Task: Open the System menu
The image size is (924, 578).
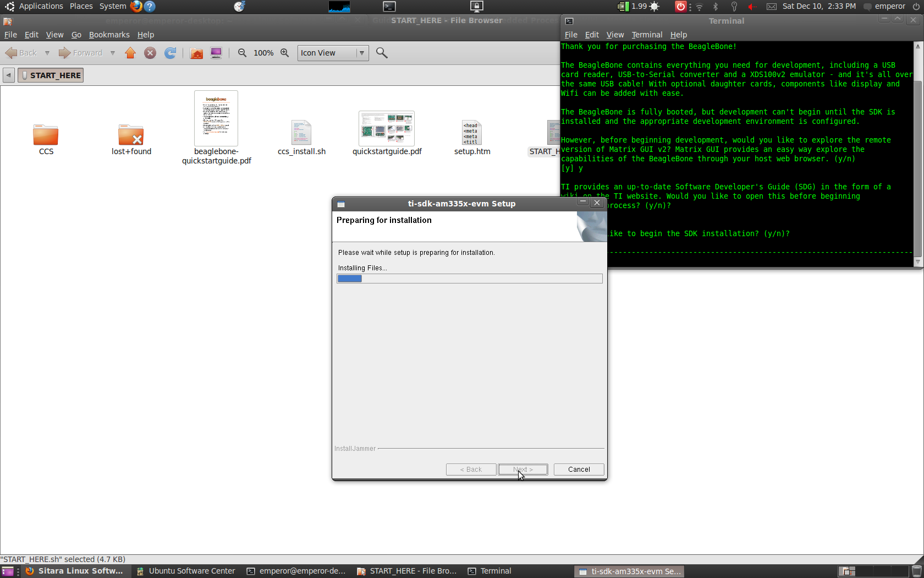Action: [x=113, y=6]
